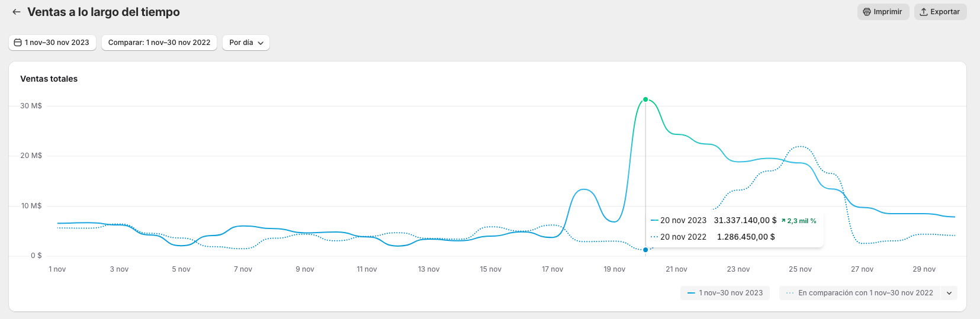
Task: Click solid line marker beside 20 nov 2023
Action: coord(654,220)
